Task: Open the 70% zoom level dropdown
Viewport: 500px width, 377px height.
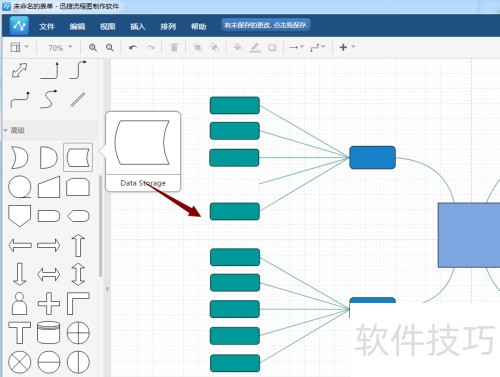Action: [x=60, y=48]
